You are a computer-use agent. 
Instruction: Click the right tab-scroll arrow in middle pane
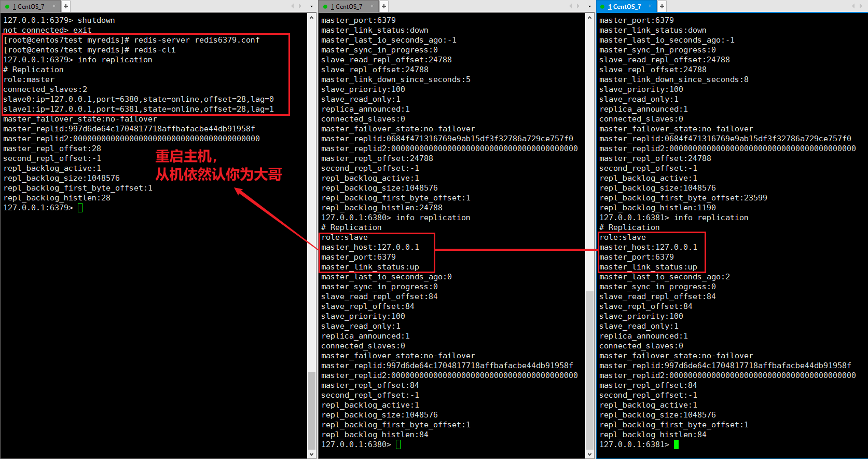[578, 6]
